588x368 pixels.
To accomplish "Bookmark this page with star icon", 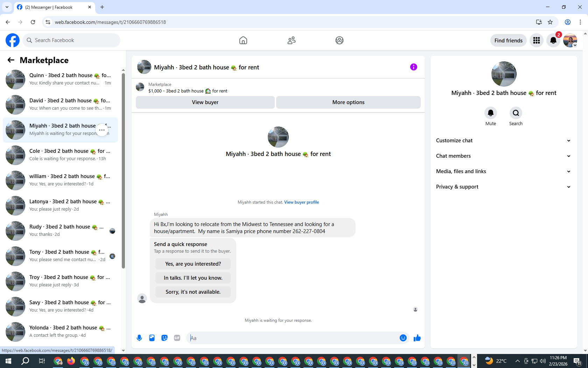I will click(550, 22).
